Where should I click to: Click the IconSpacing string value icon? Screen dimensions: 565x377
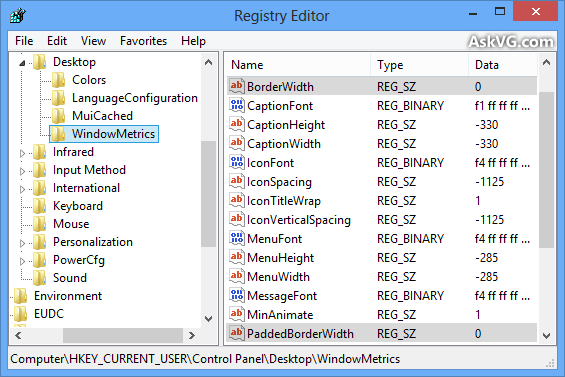[x=237, y=181]
